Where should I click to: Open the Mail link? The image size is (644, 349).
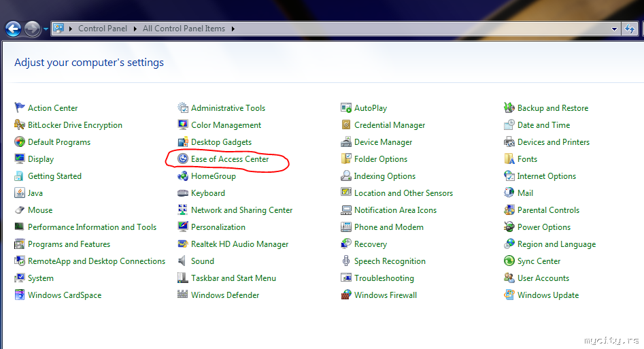pos(525,193)
